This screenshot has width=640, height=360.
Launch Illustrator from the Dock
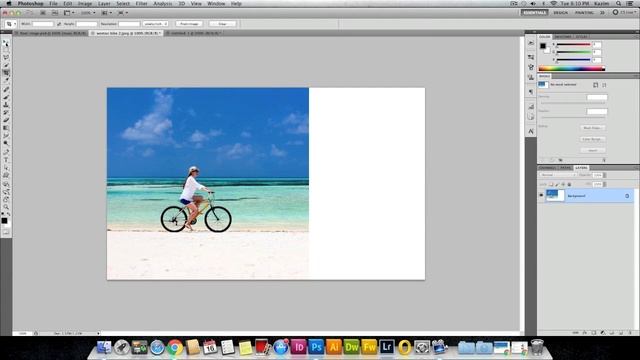tap(334, 347)
